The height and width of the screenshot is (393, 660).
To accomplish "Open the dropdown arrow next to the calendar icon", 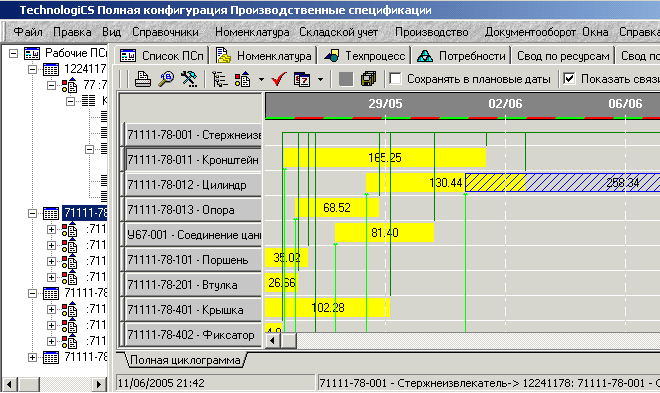I will click(320, 79).
